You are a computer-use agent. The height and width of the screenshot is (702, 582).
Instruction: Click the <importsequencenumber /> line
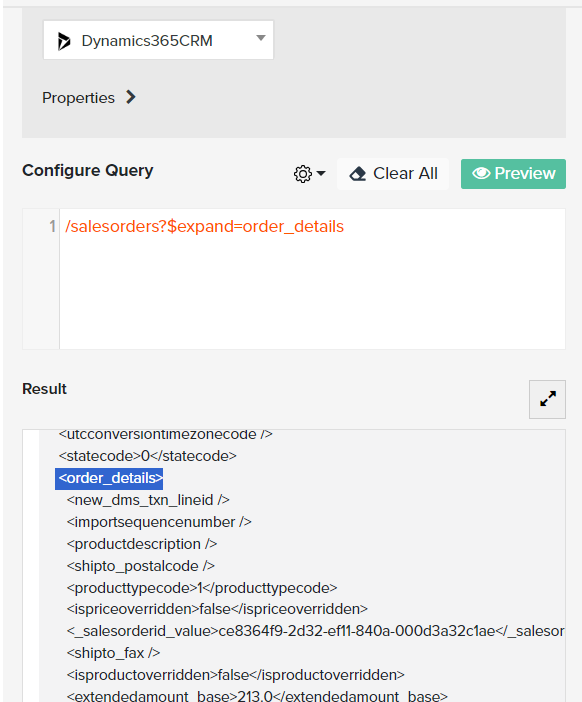click(x=159, y=522)
